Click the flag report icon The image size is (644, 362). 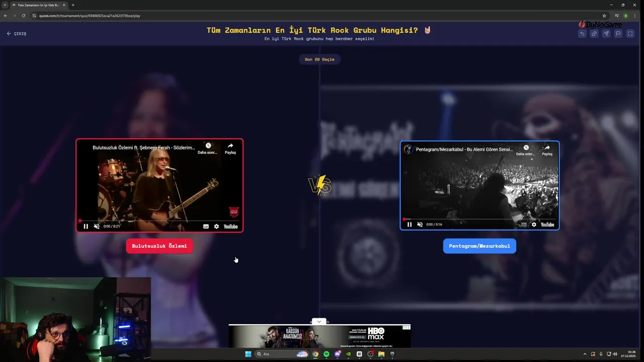(x=618, y=34)
